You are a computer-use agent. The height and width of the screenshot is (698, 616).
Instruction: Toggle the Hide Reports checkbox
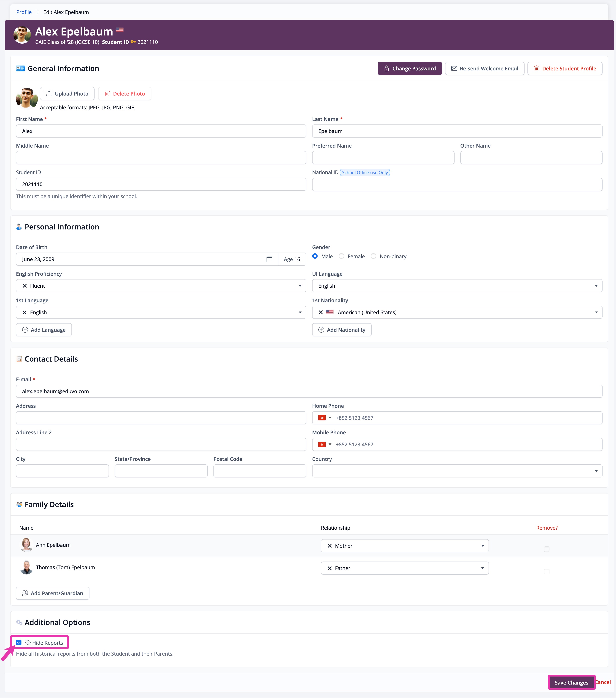pos(19,642)
